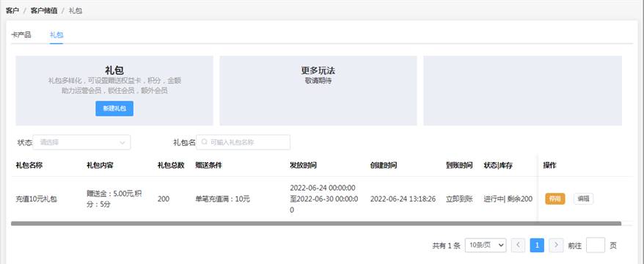Click the 创建时间 column header
Viewport: 644px width, 264px height.
tap(383, 165)
